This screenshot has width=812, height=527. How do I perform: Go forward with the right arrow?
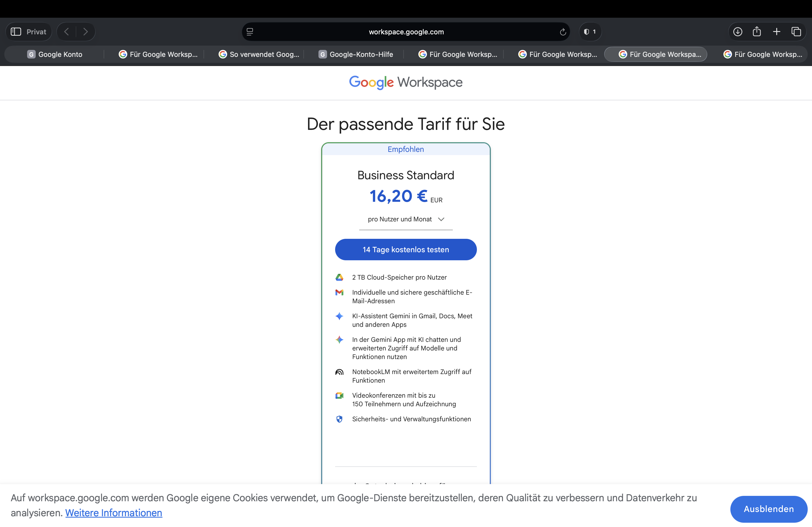click(x=85, y=32)
